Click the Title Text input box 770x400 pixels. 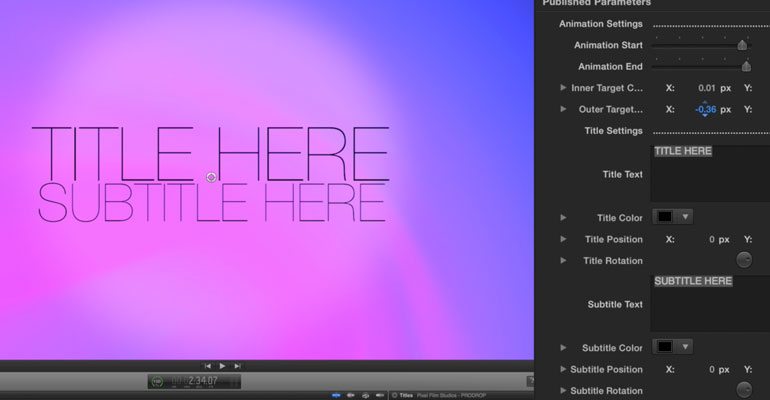click(710, 174)
